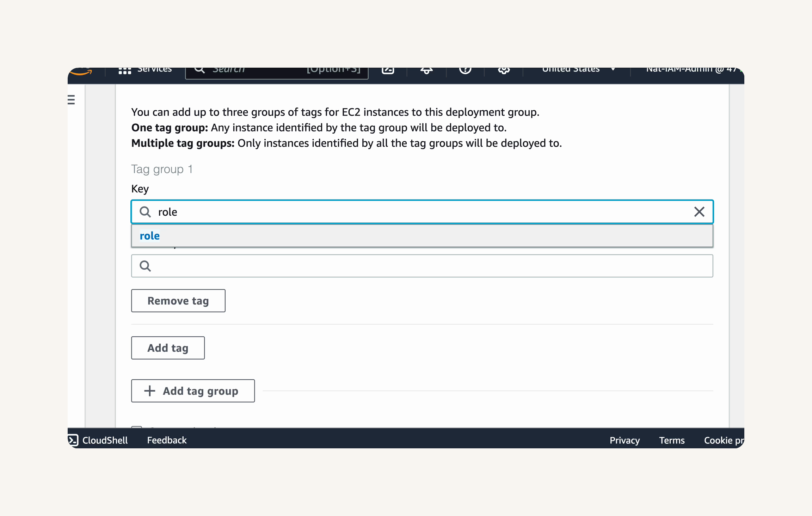Open the United States region dropdown
Image resolution: width=812 pixels, height=516 pixels.
point(579,70)
